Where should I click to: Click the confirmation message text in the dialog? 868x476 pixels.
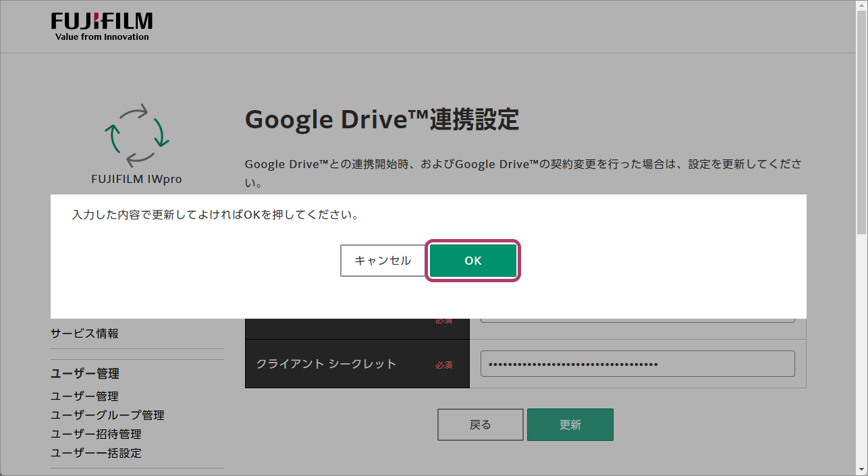tap(215, 215)
